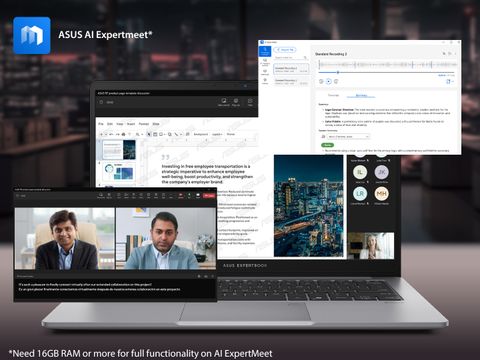Open Insert menu in the presentation editor
This screenshot has height=360, width=480.
click(x=131, y=124)
